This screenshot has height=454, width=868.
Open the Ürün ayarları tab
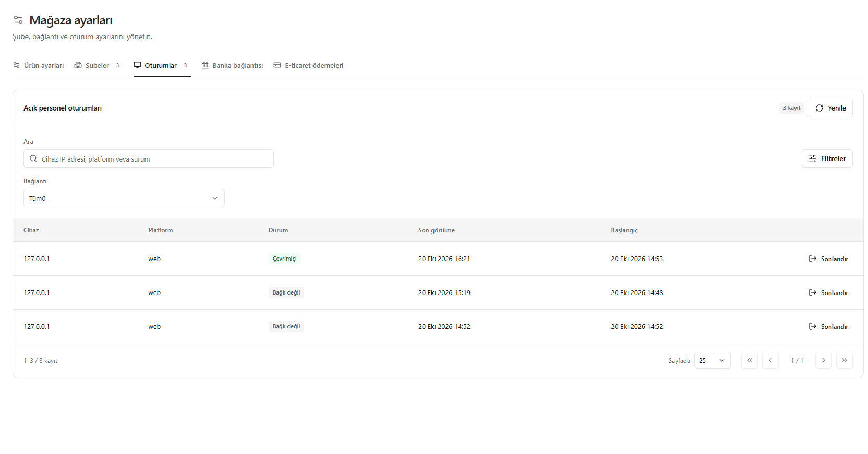pos(39,65)
